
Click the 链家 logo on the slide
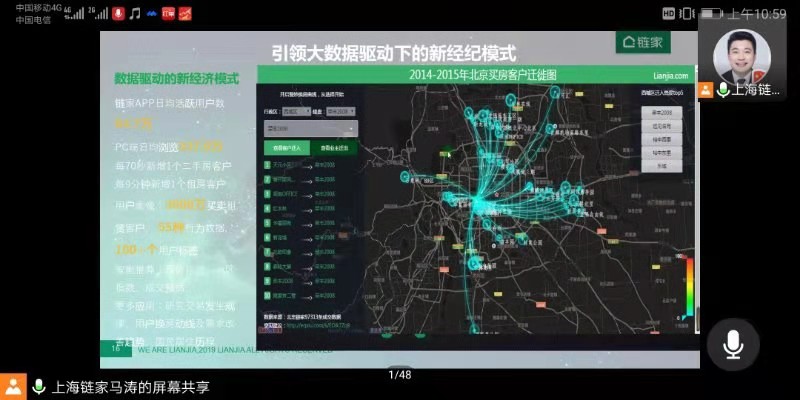click(x=643, y=42)
